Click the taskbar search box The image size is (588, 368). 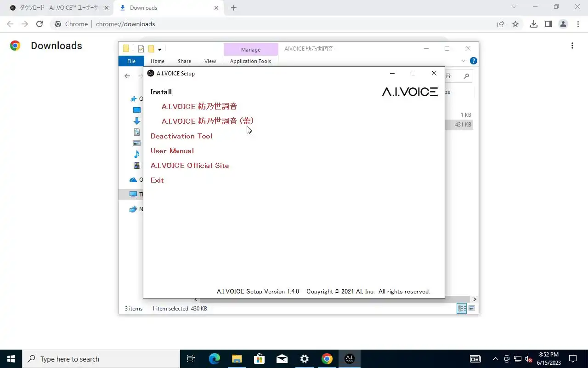click(x=101, y=359)
